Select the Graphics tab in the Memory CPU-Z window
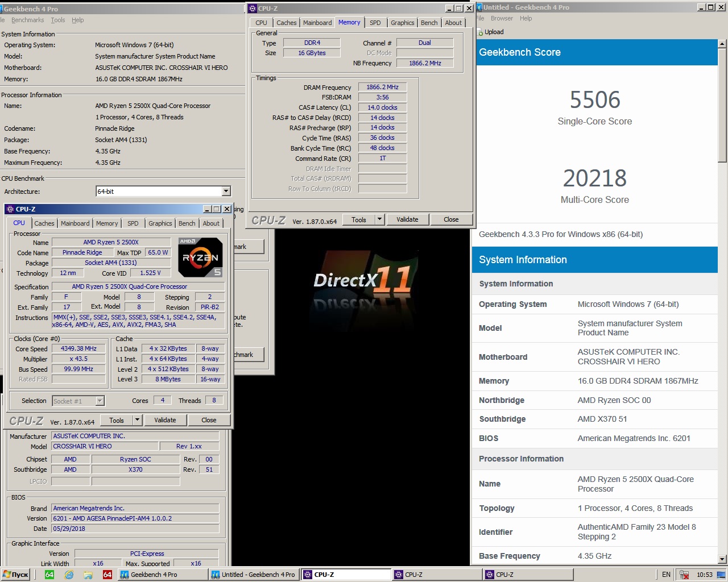The image size is (728, 582). pos(403,23)
